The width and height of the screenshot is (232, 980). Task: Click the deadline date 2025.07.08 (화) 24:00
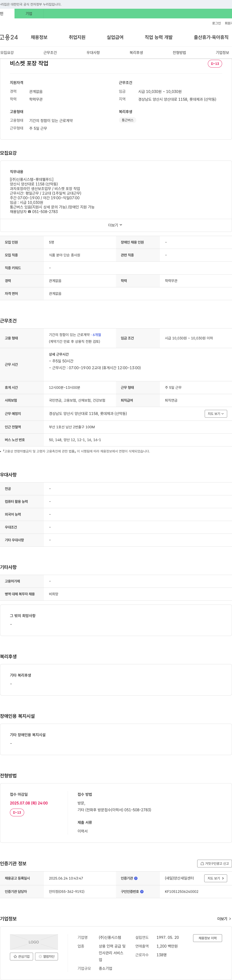[29, 803]
